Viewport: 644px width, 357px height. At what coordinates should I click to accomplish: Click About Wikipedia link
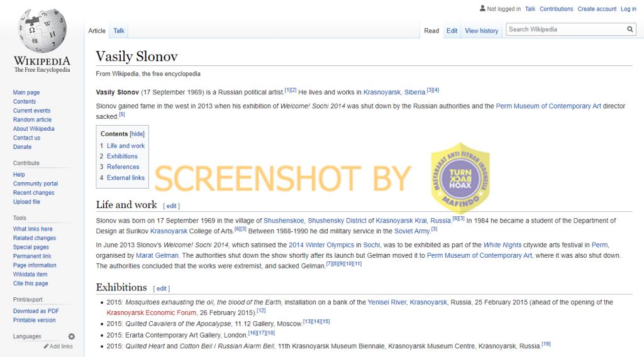[34, 129]
